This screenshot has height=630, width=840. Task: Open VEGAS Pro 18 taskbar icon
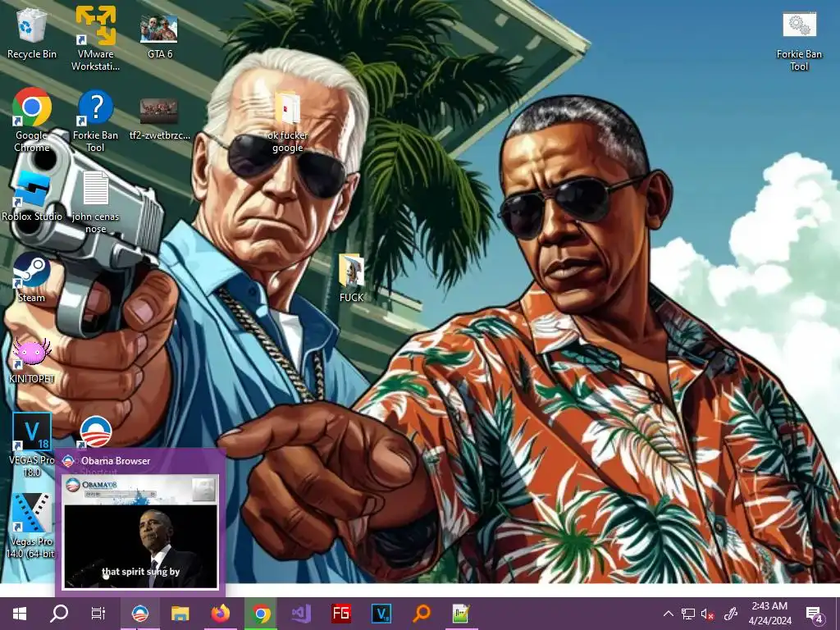coord(381,614)
